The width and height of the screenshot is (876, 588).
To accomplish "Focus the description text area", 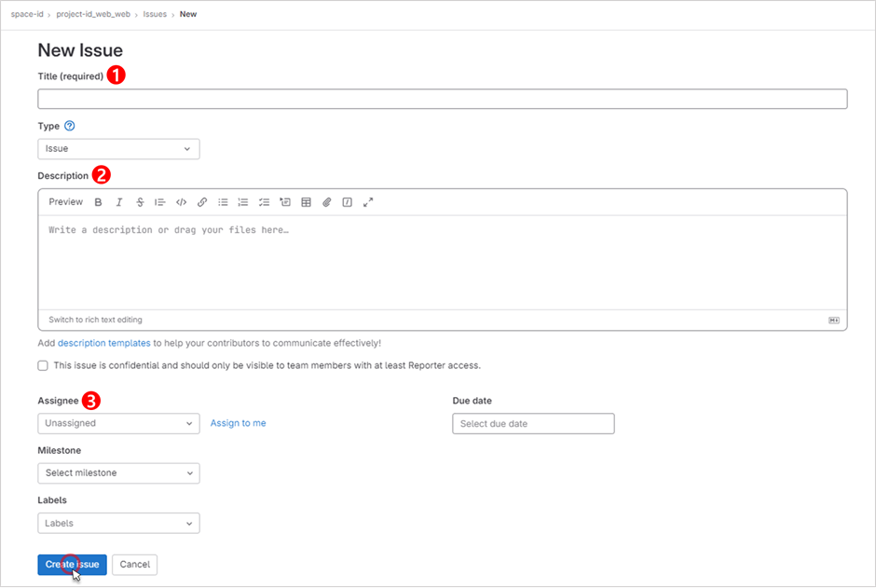I will pyautogui.click(x=443, y=263).
